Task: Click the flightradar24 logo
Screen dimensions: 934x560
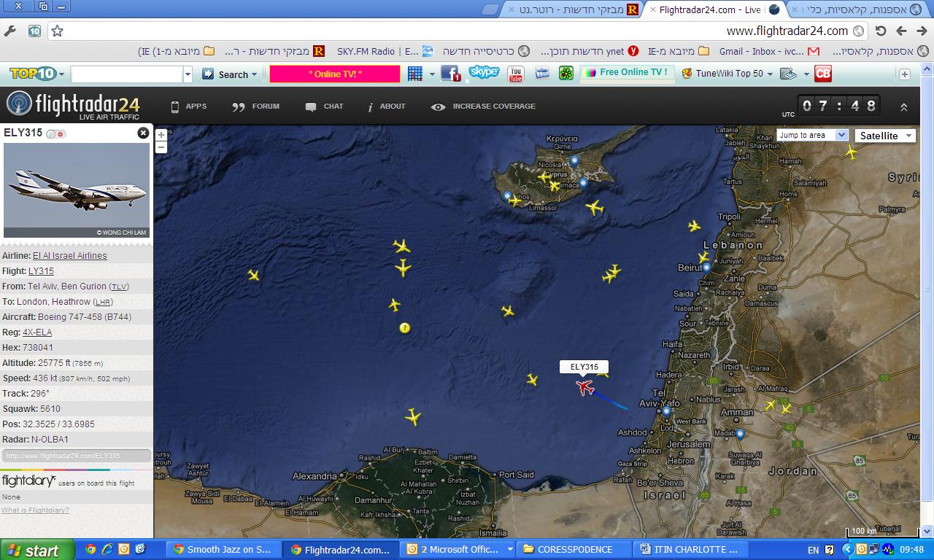Action: [x=73, y=105]
